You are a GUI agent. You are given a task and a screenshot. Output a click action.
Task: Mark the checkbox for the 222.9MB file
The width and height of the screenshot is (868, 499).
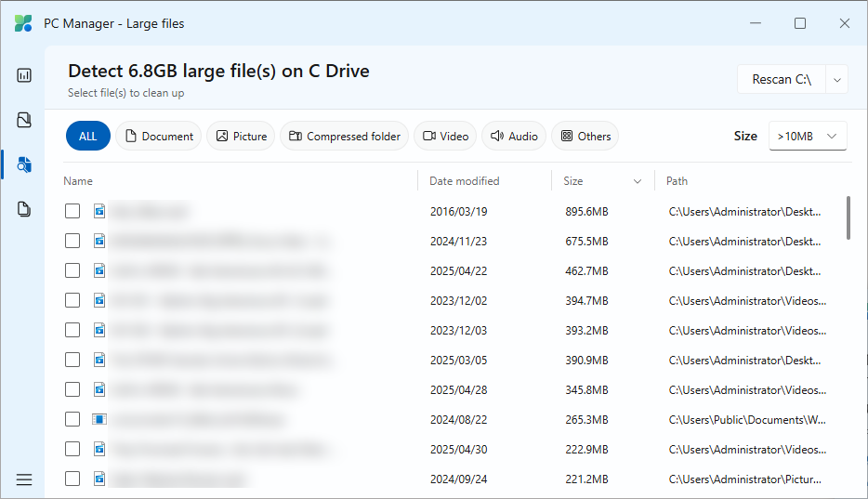tap(72, 449)
